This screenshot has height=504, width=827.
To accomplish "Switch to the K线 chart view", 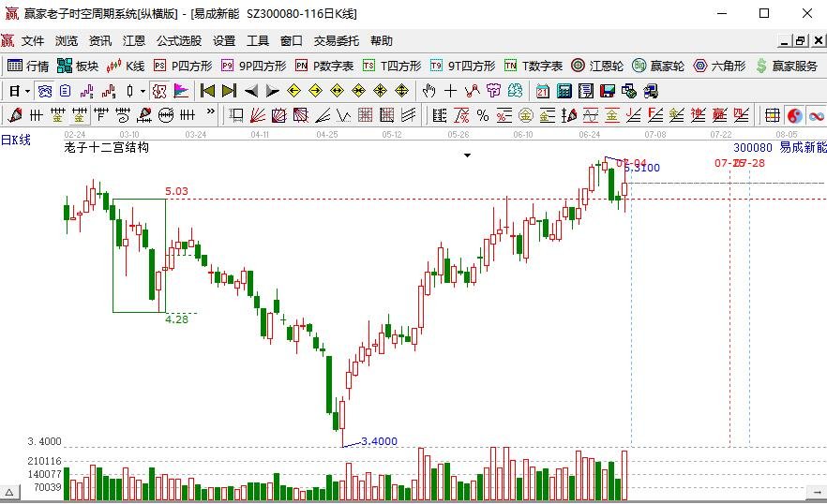I will 125,66.
